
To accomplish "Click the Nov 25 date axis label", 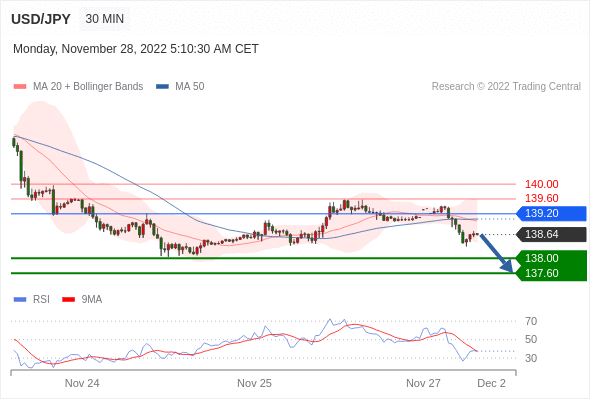I will [x=254, y=383].
